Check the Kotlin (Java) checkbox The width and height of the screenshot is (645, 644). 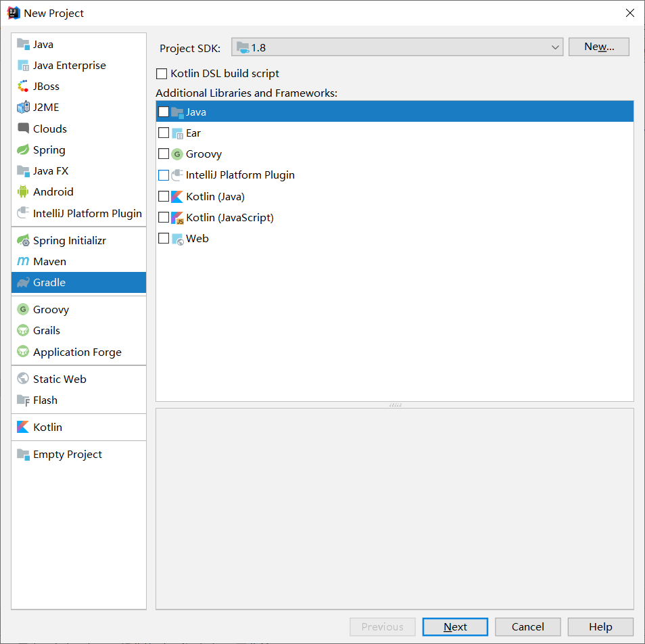click(164, 196)
